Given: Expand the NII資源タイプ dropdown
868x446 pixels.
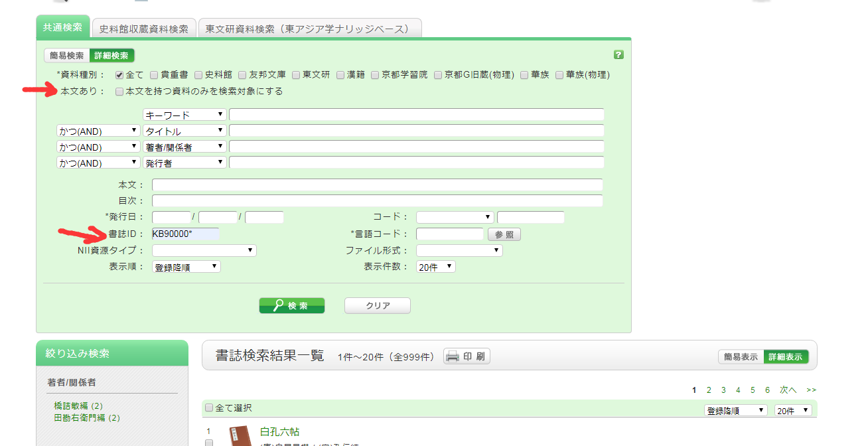Looking at the screenshot, I should click(x=204, y=250).
